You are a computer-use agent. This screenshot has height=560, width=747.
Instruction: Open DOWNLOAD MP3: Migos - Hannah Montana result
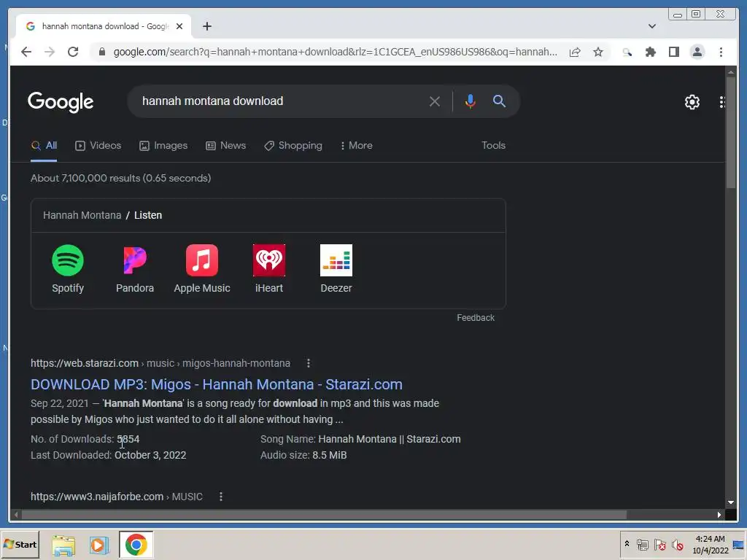coord(216,384)
